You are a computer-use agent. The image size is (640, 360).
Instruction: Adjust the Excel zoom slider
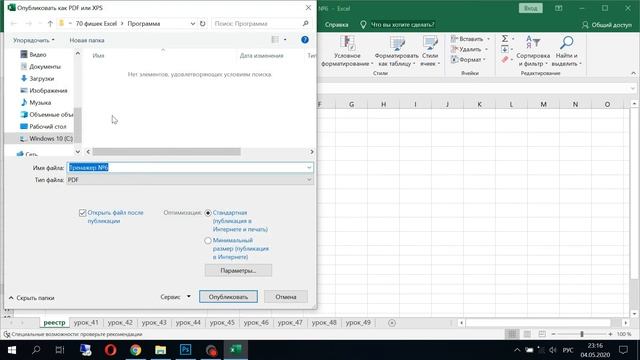click(582, 334)
